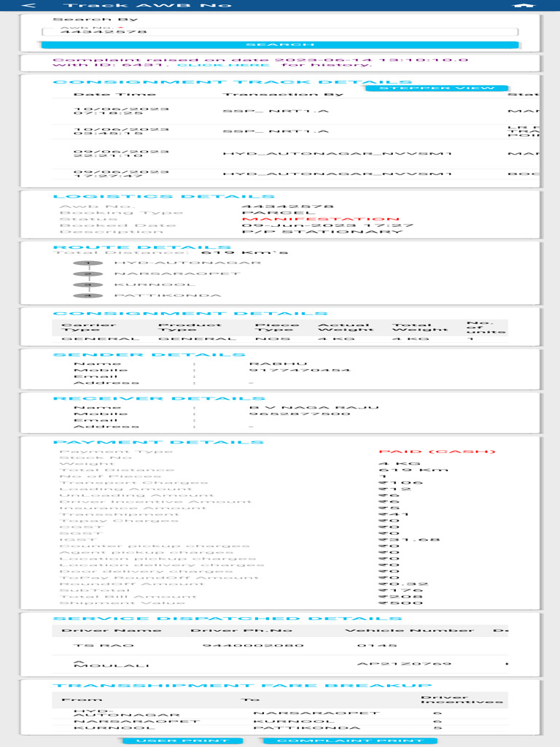Viewport: 560px width, 747px height.
Task: Select the 'P/P STATIONARY' description value
Action: pyautogui.click(x=322, y=231)
